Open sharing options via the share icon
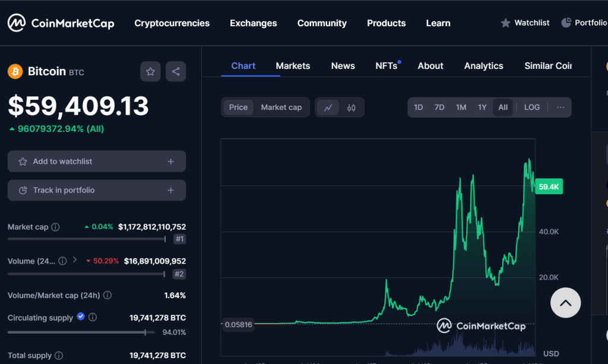Viewport: 608px width, 364px height. tap(176, 71)
